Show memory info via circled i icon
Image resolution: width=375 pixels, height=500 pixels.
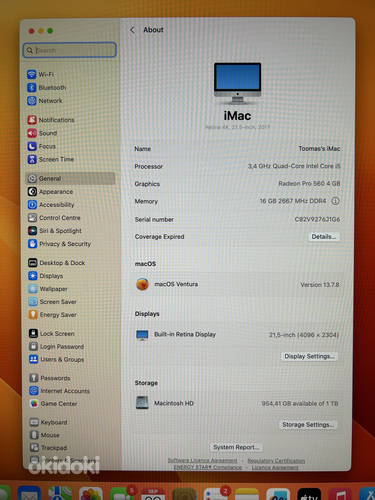click(x=335, y=201)
